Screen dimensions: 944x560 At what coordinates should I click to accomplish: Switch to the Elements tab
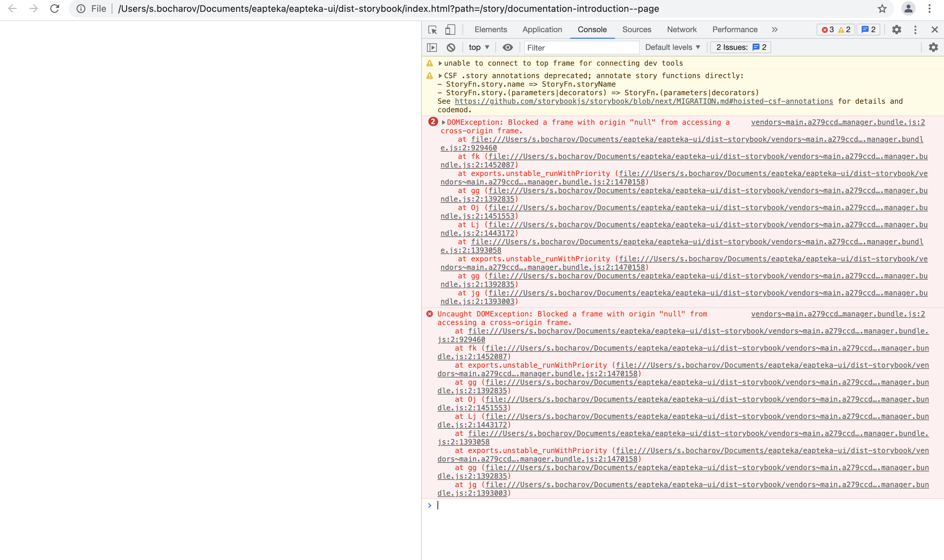click(x=490, y=30)
